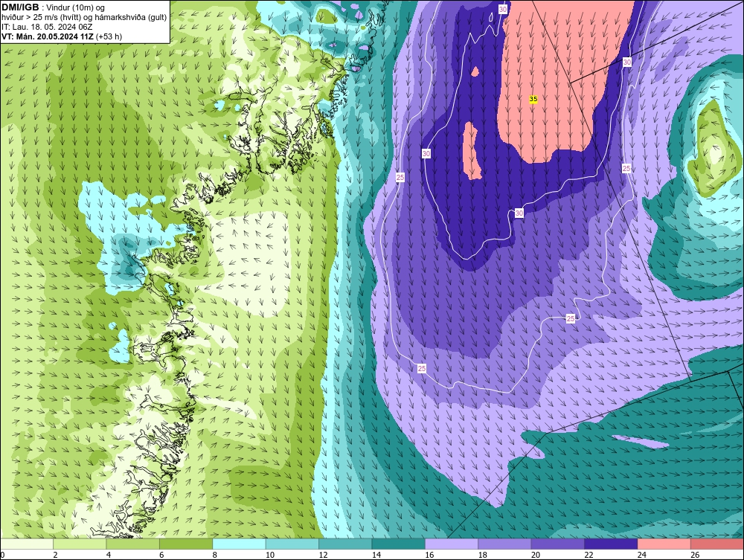This screenshot has height=560, width=744.
Task: Click the 26 tick on the color scale
Action: 695,555
